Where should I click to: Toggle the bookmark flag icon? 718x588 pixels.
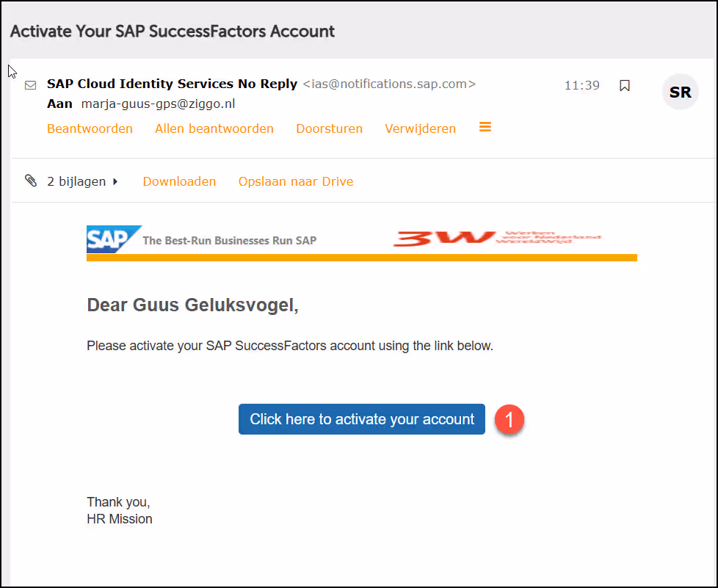625,86
